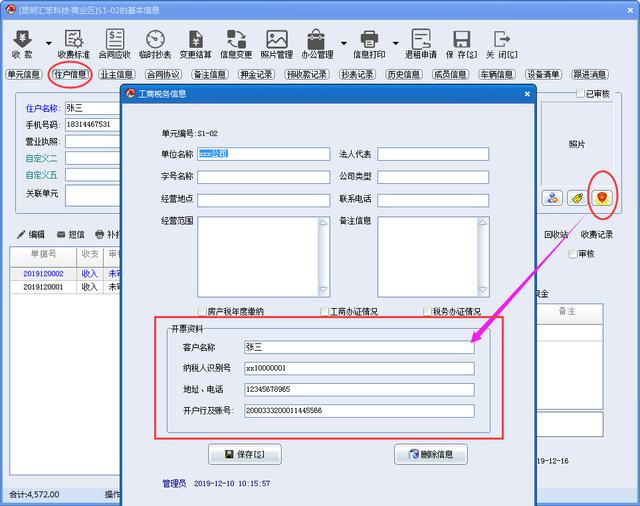
Task: Click the red shield tax info icon
Action: click(x=602, y=197)
